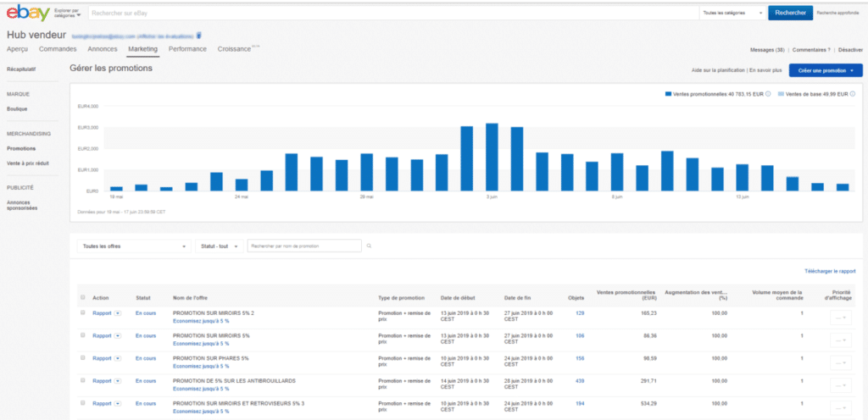868x420 pixels.
Task: Open the Toutes les catégories dropdown
Action: pos(732,13)
